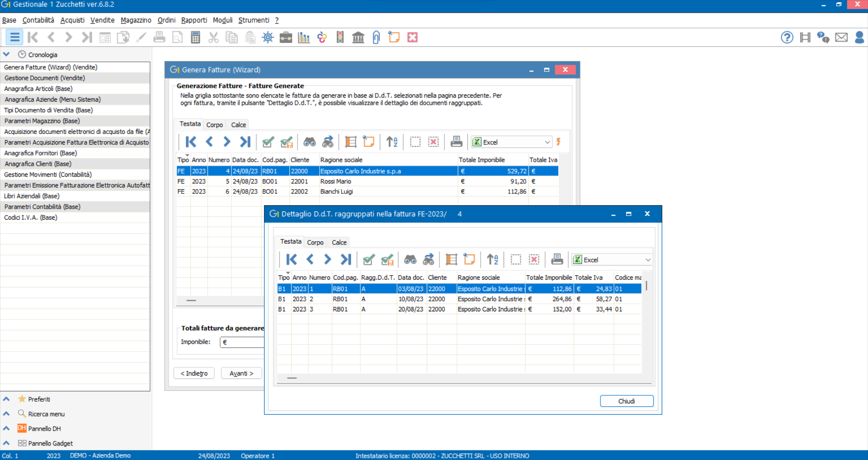The height and width of the screenshot is (460, 868).
Task: Select the dashed selection icon in the detail toolbar
Action: pyautogui.click(x=515, y=259)
